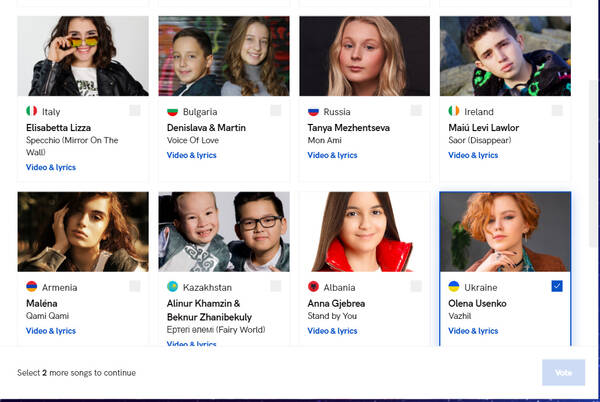The height and width of the screenshot is (402, 600).
Task: Open Video & lyrics for Tanya Mezhentseva
Action: click(332, 155)
